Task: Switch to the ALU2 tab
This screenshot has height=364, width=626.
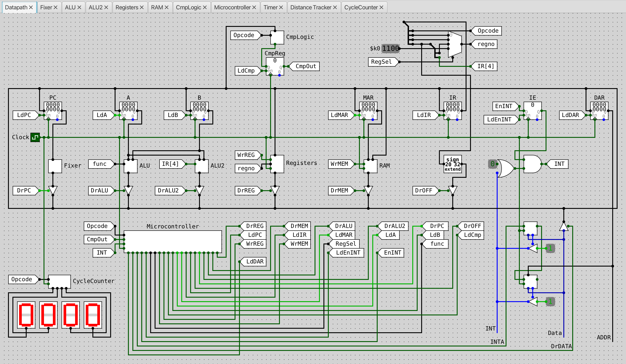Action: [96, 7]
